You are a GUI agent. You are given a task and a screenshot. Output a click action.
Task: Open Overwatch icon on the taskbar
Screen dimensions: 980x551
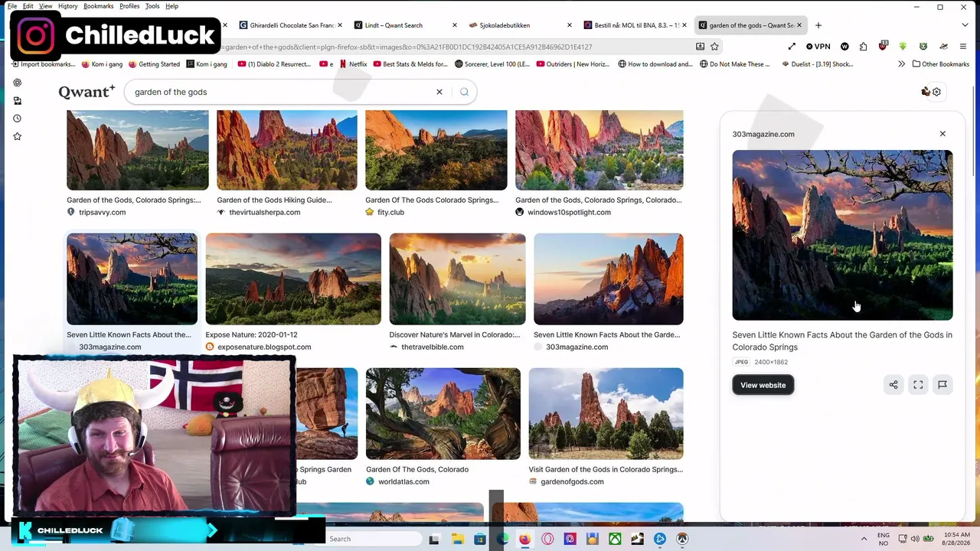point(682,539)
